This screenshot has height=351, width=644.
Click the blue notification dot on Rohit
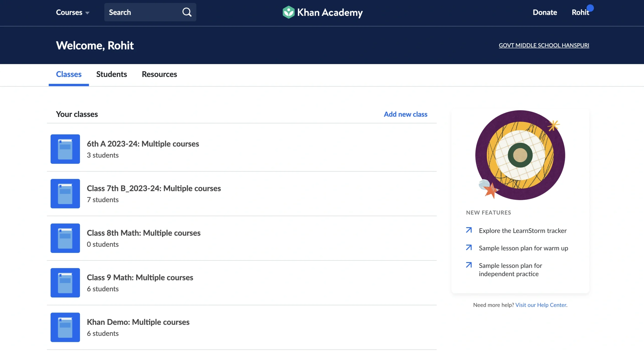click(590, 8)
